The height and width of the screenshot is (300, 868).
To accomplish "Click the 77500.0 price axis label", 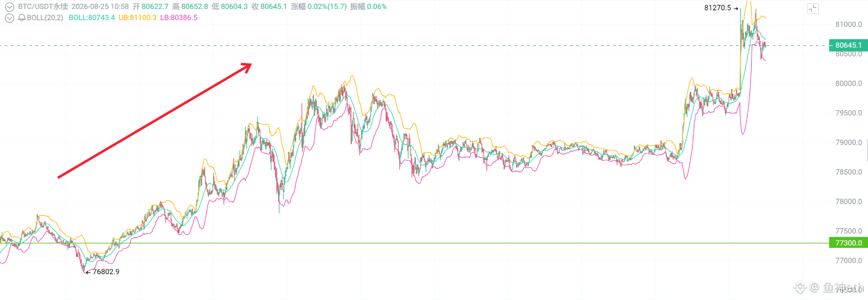I will pos(849,231).
